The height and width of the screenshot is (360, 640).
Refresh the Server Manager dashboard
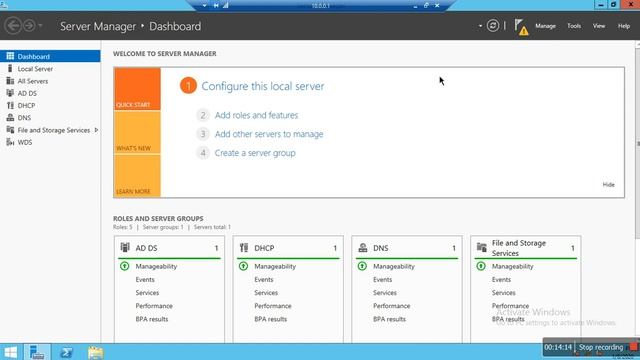tap(493, 26)
